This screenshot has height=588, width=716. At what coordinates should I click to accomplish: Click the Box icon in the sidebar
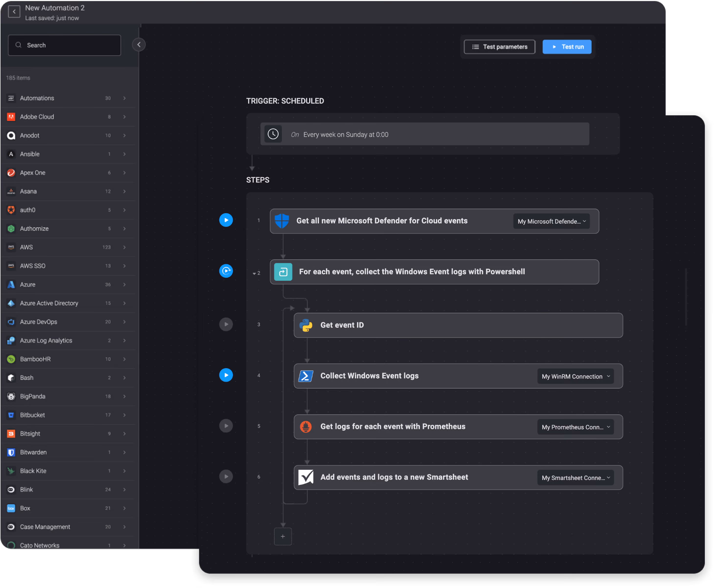[x=11, y=508]
